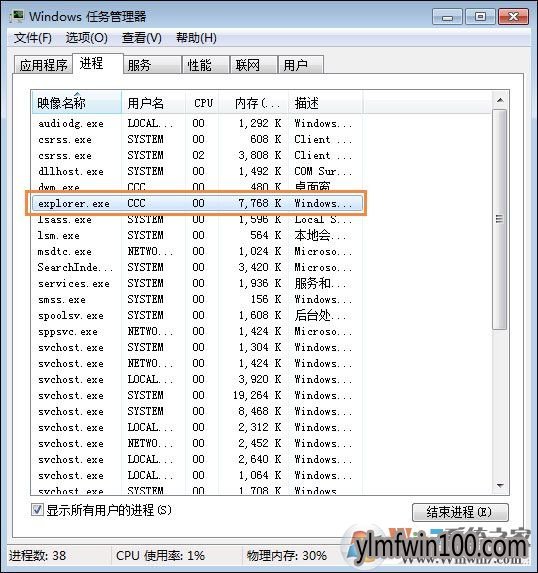This screenshot has width=538, height=573.
Task: Sort by 描述 column header
Action: tap(325, 103)
